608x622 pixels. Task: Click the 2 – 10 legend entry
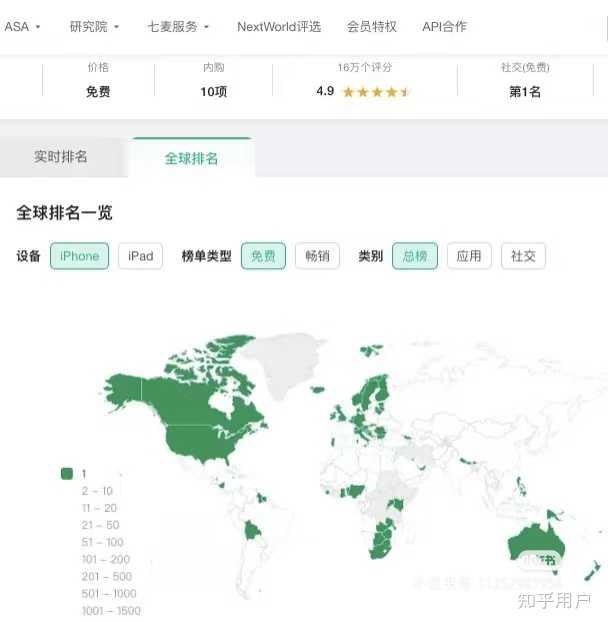click(x=97, y=491)
